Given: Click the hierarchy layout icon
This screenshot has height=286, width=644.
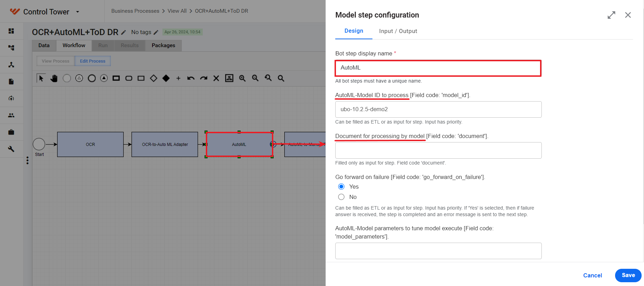Looking at the screenshot, I should [x=229, y=78].
